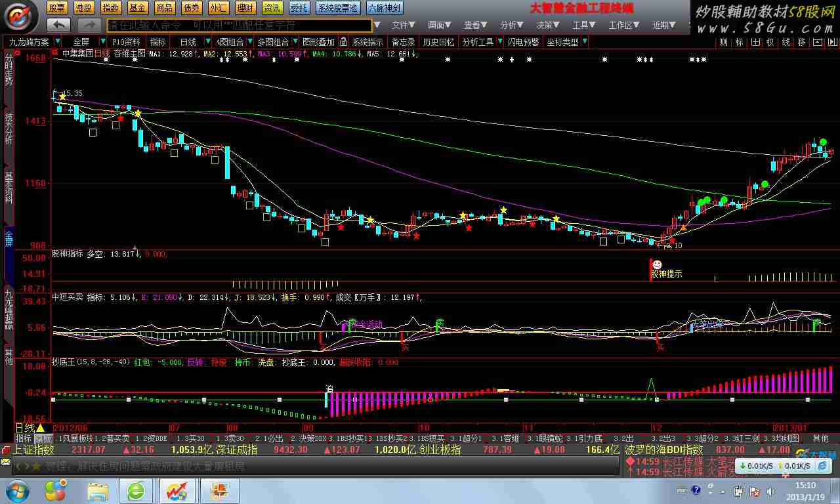Image resolution: width=840 pixels, height=504 pixels.
Task: Click the 历史回忆 toolbar button
Action: [438, 42]
